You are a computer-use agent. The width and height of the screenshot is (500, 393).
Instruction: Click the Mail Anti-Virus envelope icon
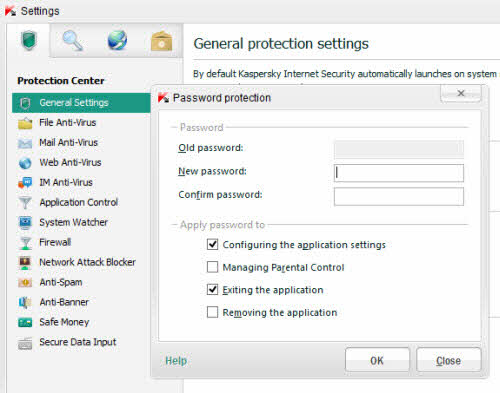pyautogui.click(x=25, y=143)
